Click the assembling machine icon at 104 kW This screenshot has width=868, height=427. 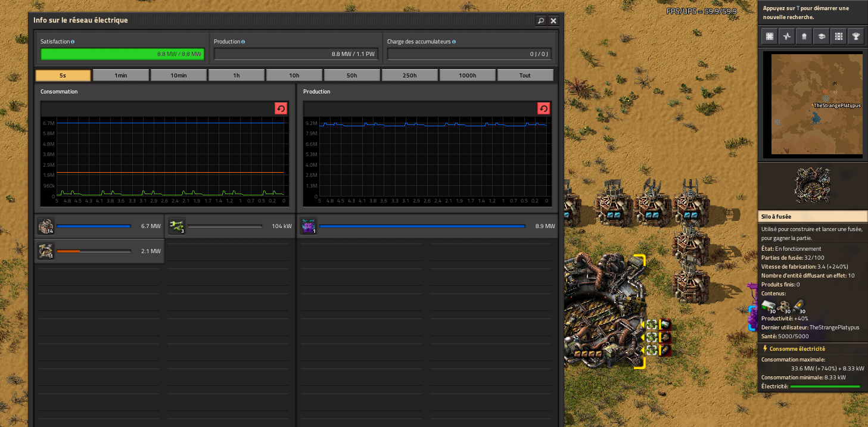tap(176, 226)
